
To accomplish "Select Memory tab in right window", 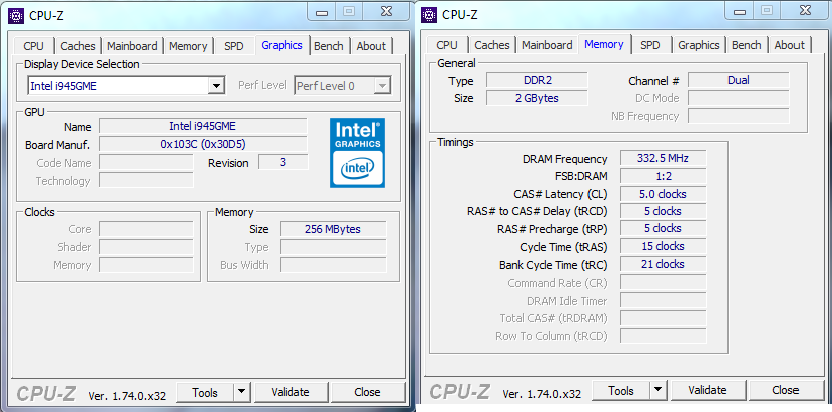I will [x=604, y=44].
